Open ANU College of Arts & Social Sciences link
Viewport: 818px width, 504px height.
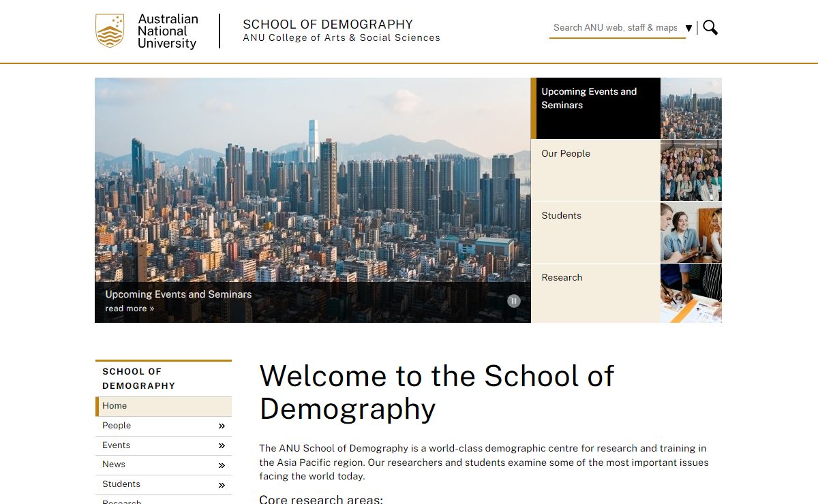click(x=342, y=38)
